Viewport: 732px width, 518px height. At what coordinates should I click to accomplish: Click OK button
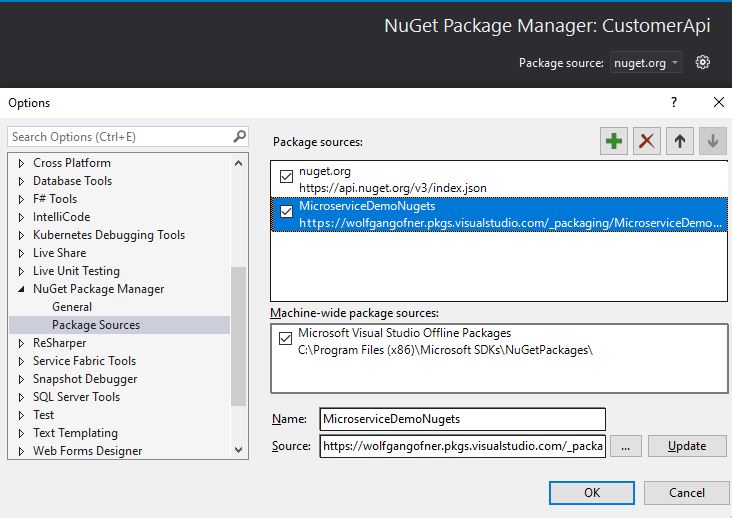coord(591,493)
